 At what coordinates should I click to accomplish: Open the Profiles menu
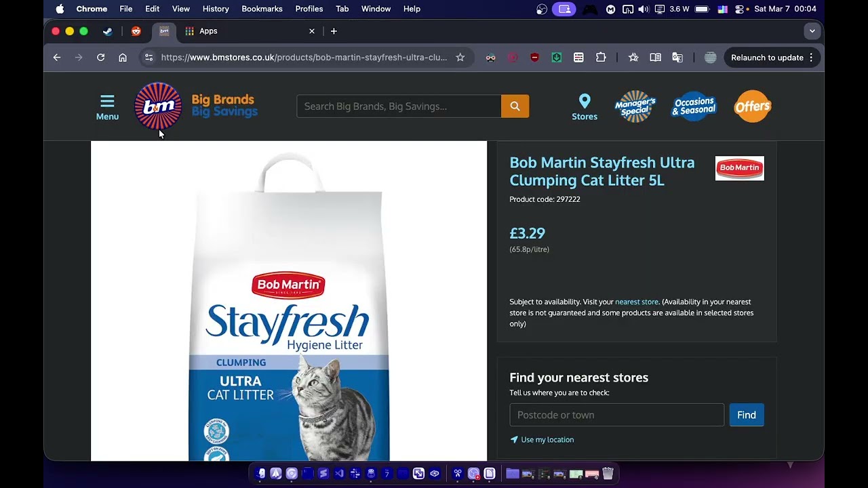309,9
